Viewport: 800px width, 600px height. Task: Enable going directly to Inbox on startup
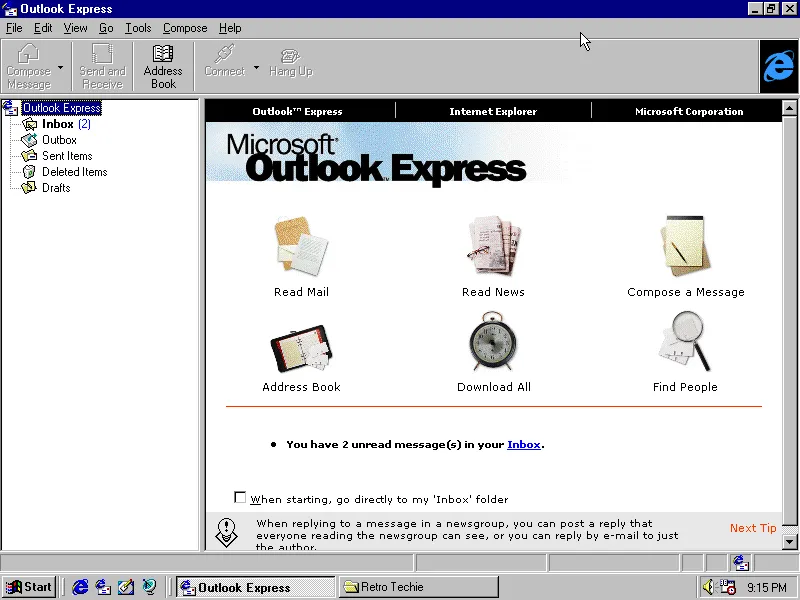(x=240, y=496)
